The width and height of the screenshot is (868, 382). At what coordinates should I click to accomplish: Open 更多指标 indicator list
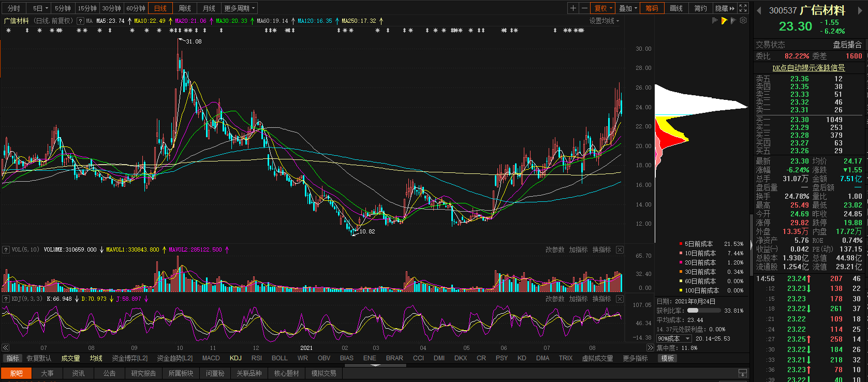point(635,358)
